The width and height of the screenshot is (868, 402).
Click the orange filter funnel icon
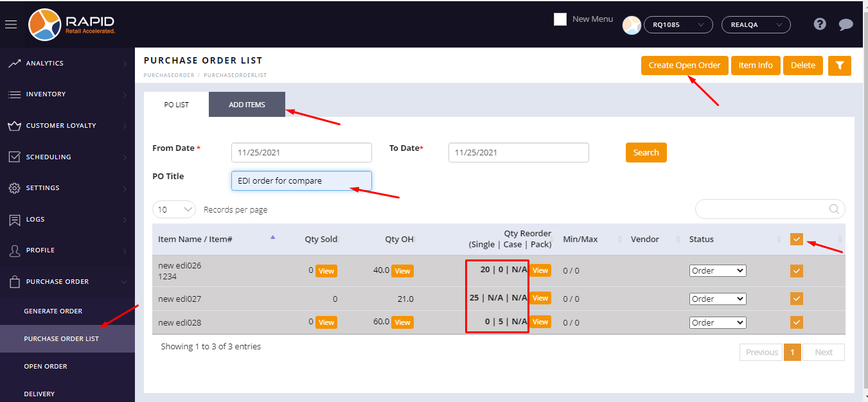(x=839, y=66)
